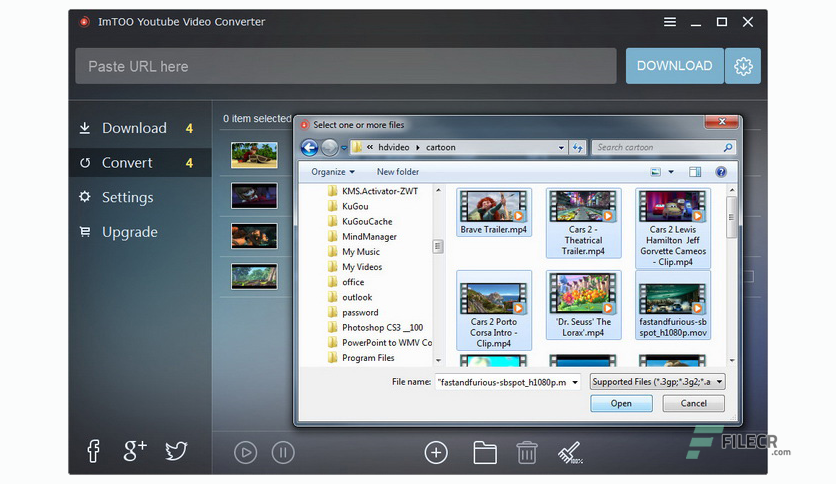Click the add file plus icon
The image size is (836, 484).
click(436, 453)
